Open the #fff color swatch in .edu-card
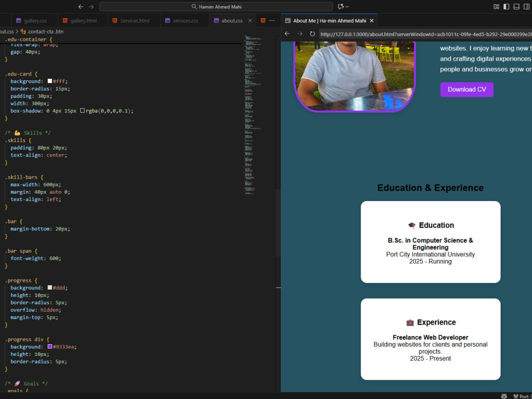The width and height of the screenshot is (532, 399). click(x=50, y=81)
